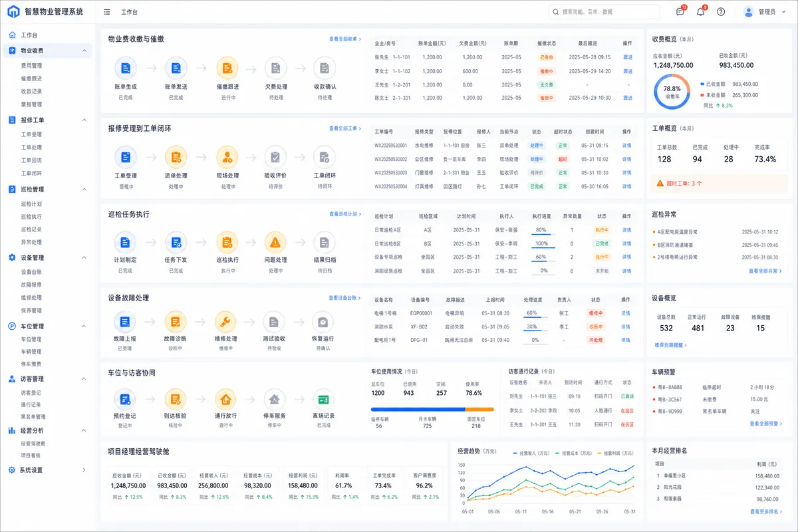Viewport: 798px width, 532px height.
Task: Collapse the 报修工单 sidebar group
Action: tap(84, 120)
